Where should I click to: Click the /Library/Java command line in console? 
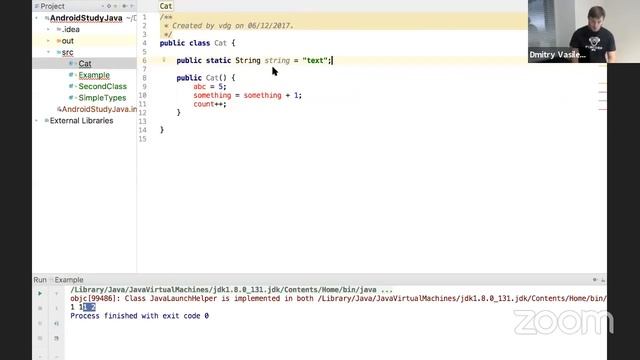[231, 290]
